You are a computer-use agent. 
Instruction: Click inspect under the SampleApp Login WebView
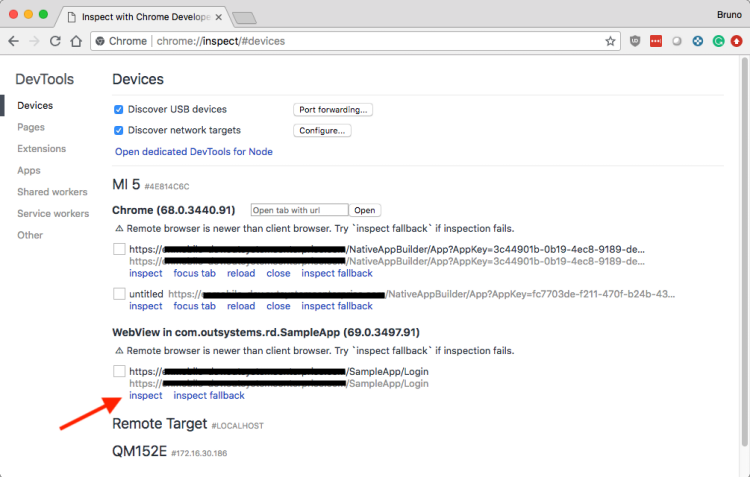145,396
